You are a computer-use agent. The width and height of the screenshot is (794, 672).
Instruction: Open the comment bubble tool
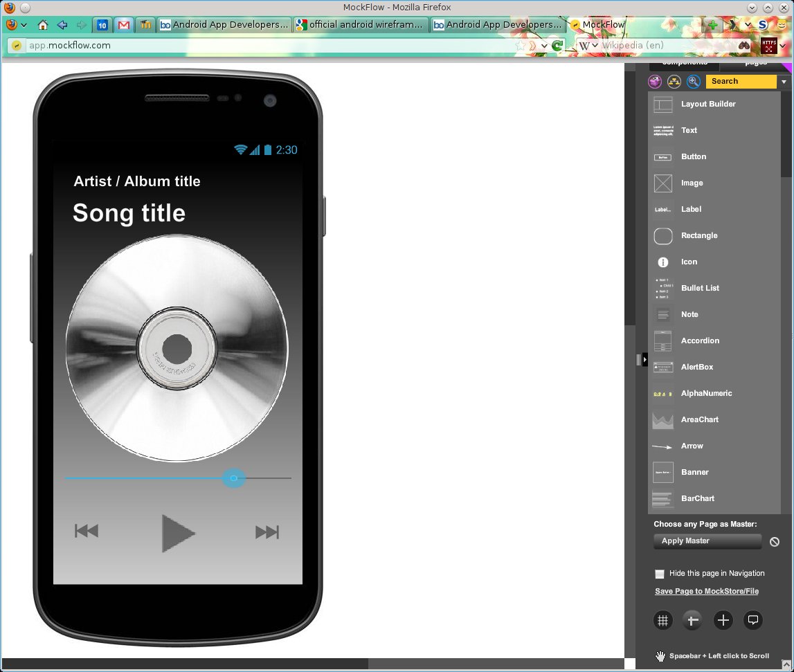click(x=753, y=620)
